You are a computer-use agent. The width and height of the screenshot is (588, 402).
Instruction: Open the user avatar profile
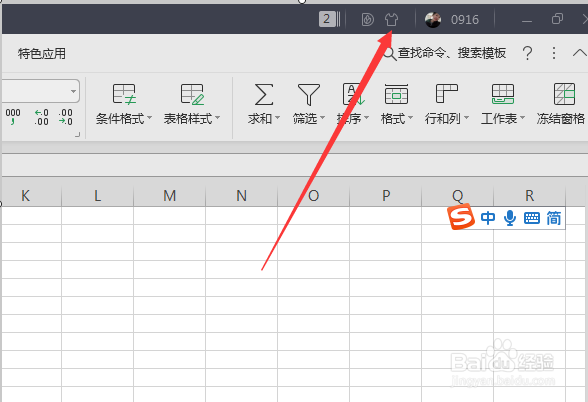[433, 20]
